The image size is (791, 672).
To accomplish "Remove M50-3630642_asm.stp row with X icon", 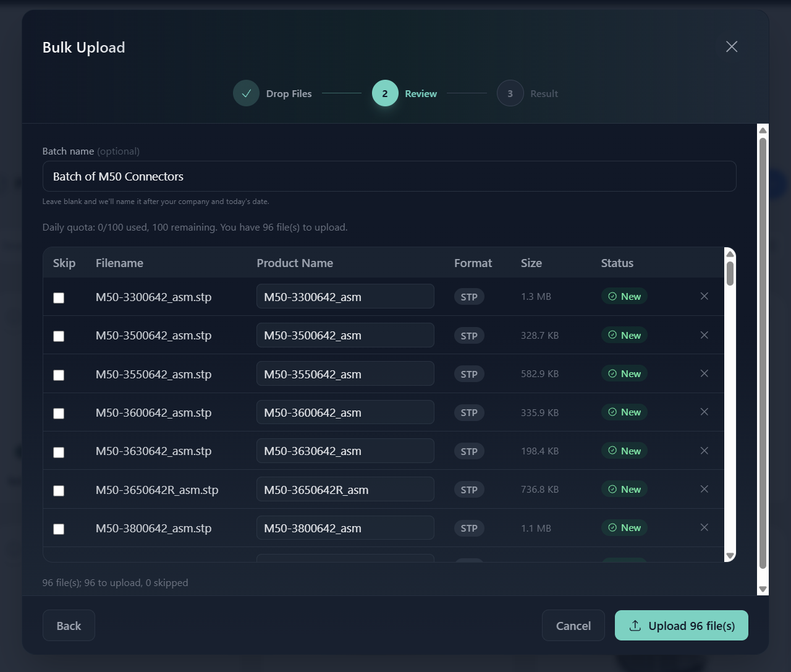I will click(x=704, y=451).
